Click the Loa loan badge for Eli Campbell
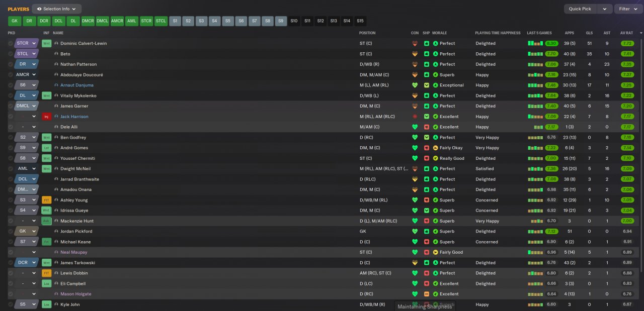The width and height of the screenshot is (644, 311). click(x=47, y=283)
